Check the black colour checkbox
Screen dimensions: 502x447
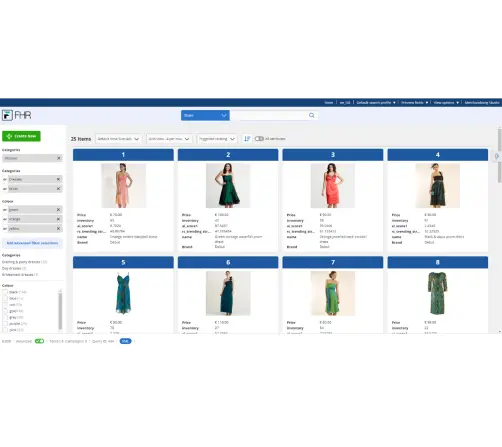tap(5, 292)
